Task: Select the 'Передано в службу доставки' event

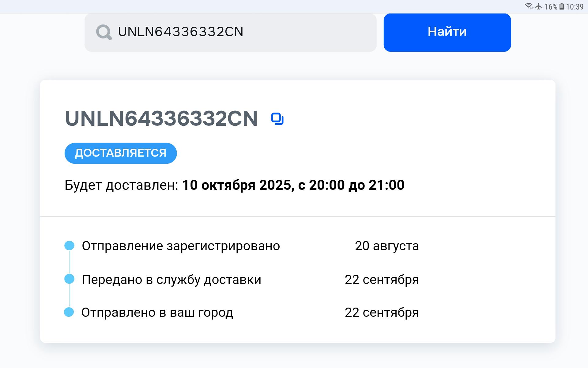Action: tap(171, 280)
